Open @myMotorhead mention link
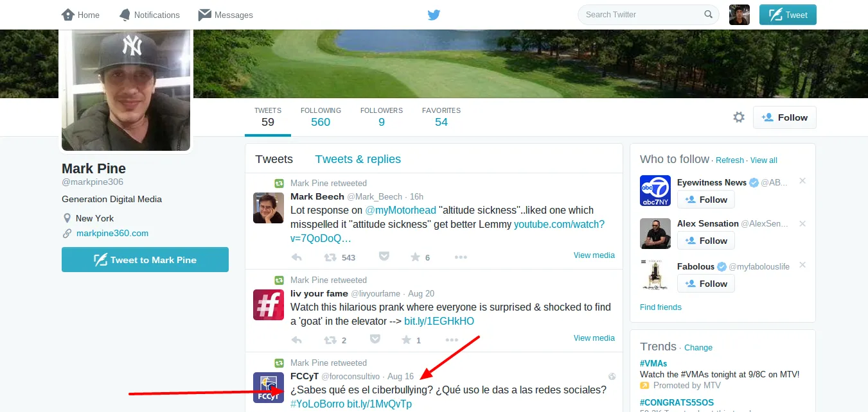Viewport: 868px width, 412px height. (x=400, y=210)
